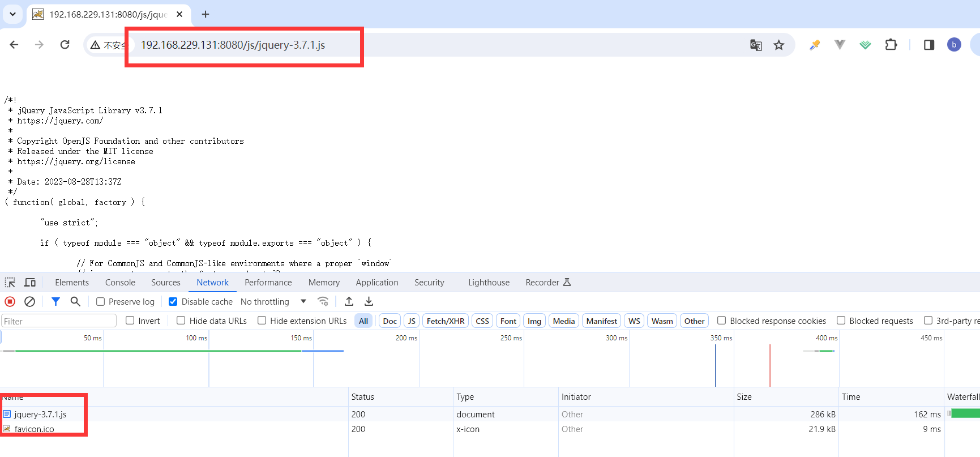
Task: Open the Lighthouse tab
Action: [x=489, y=282]
